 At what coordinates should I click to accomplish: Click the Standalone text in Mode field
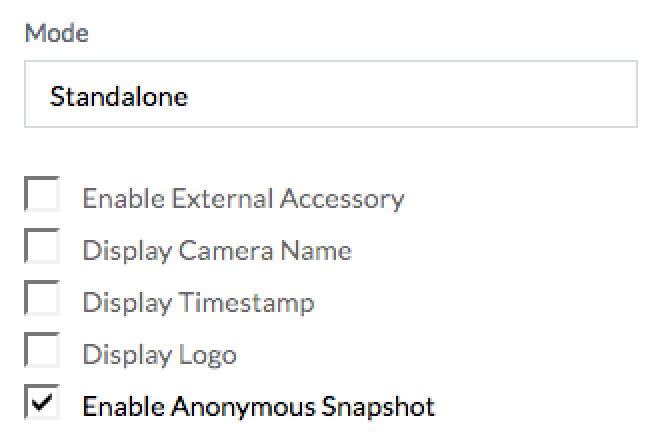tap(119, 97)
